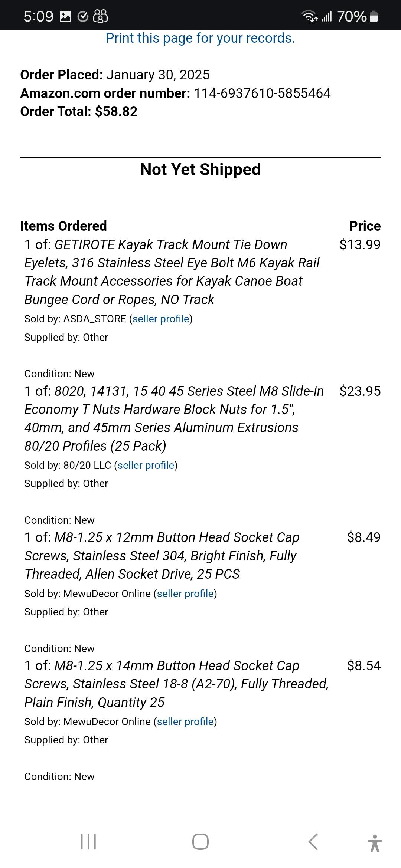Open 80/20 LLC seller profile link
This screenshot has width=401, height=868.
tap(146, 466)
